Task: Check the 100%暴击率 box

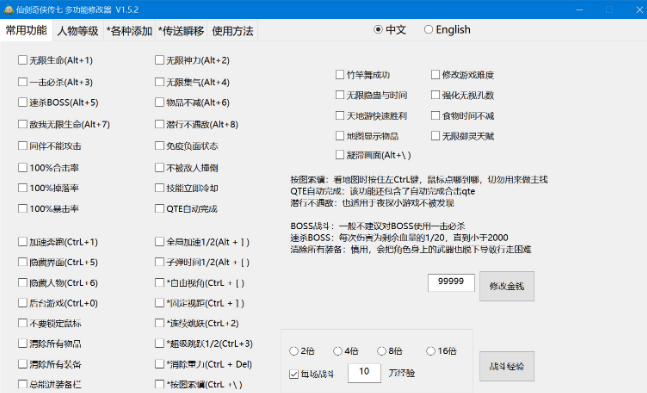Action: pyautogui.click(x=23, y=208)
